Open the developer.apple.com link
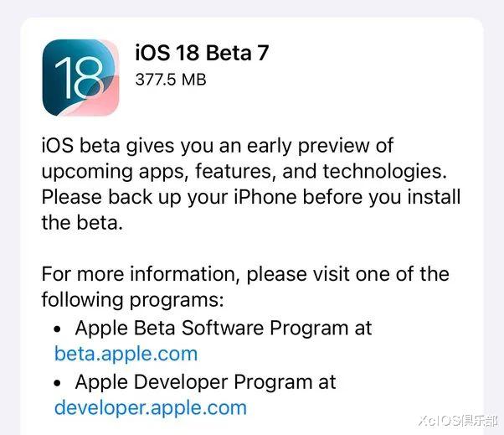The image size is (504, 435). [151, 407]
